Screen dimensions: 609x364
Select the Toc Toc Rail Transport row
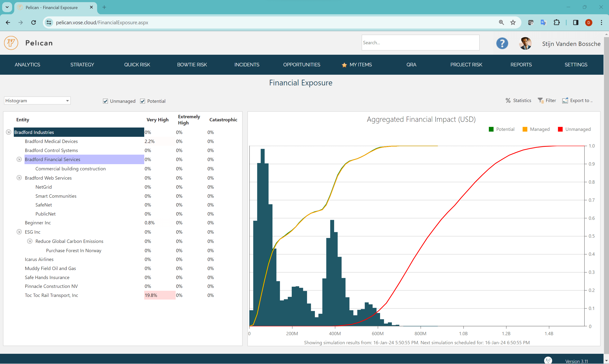[x=51, y=295]
